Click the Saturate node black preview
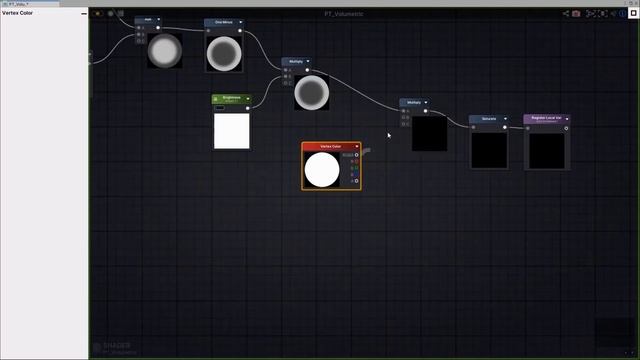This screenshot has height=360, width=640. click(489, 150)
